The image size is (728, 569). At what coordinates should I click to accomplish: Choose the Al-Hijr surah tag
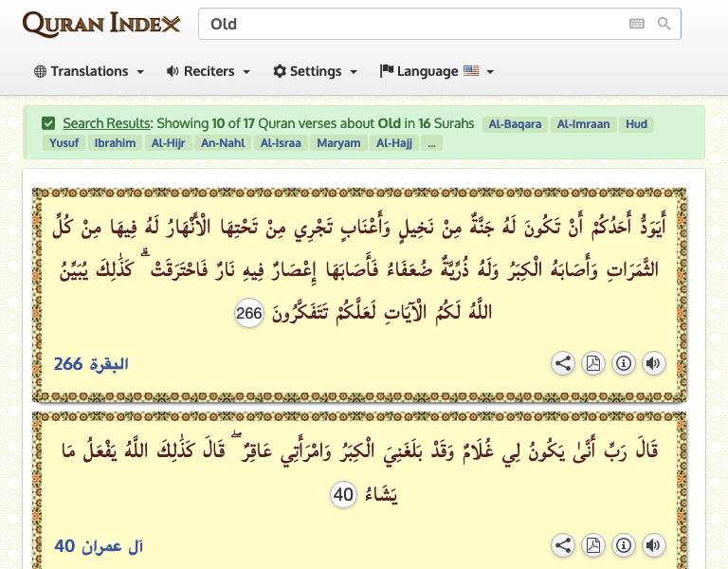[168, 142]
